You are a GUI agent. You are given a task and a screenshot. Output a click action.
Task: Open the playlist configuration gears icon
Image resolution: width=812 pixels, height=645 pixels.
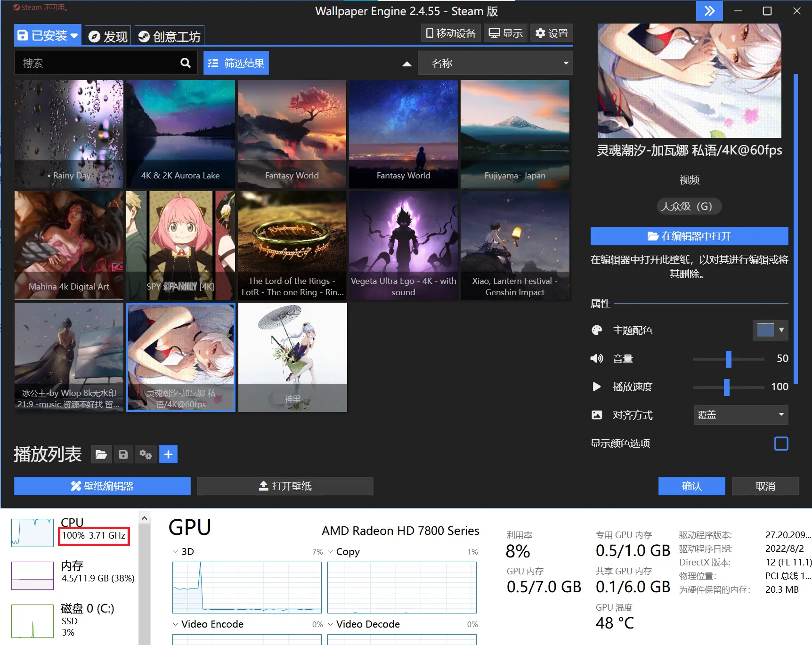146,454
